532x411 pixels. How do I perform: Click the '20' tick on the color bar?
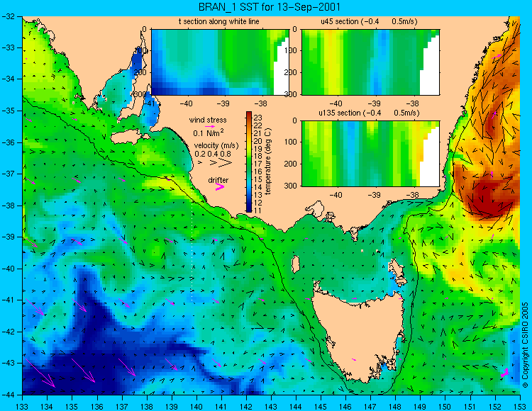258,141
